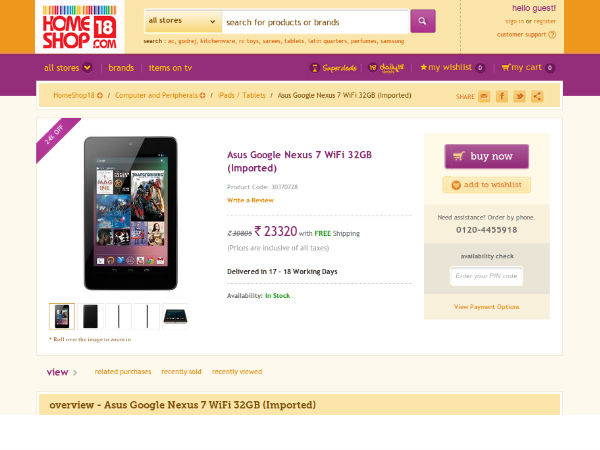Share product on Facebook
This screenshot has width=600, height=450.
tap(502, 96)
